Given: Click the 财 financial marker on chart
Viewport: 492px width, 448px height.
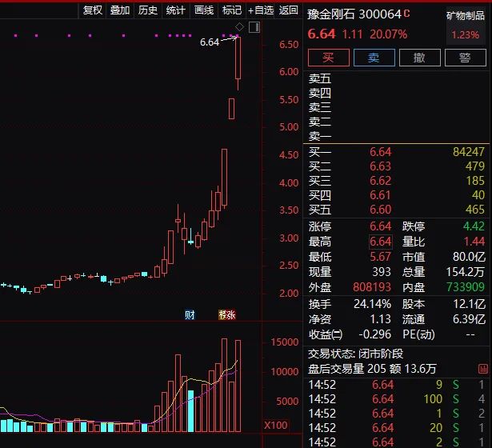Looking at the screenshot, I should tap(190, 314).
